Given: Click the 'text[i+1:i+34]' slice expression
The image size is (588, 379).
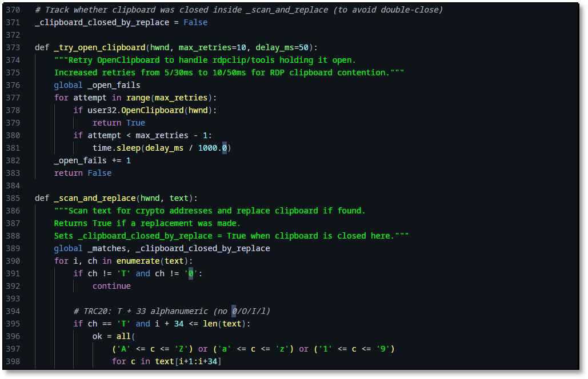Looking at the screenshot, I should click(188, 361).
